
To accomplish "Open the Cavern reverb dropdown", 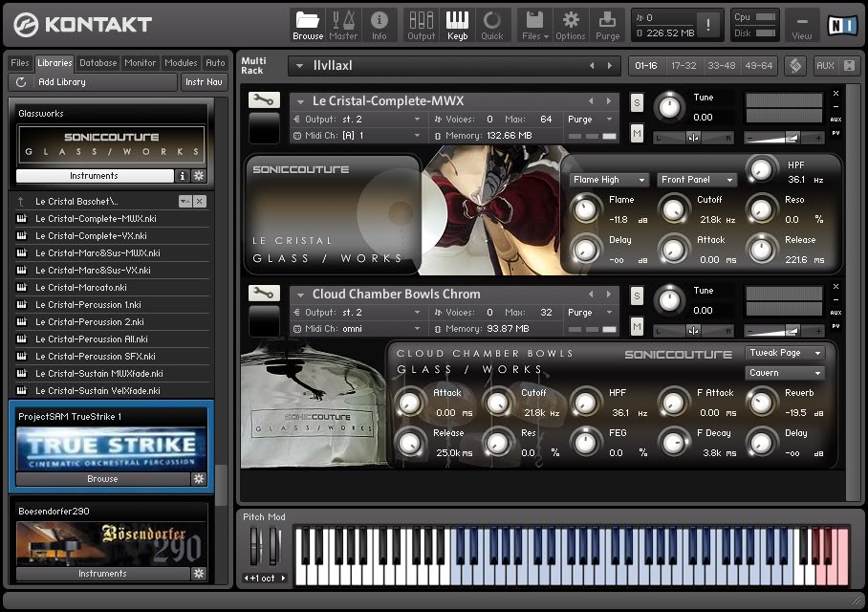I will [785, 373].
